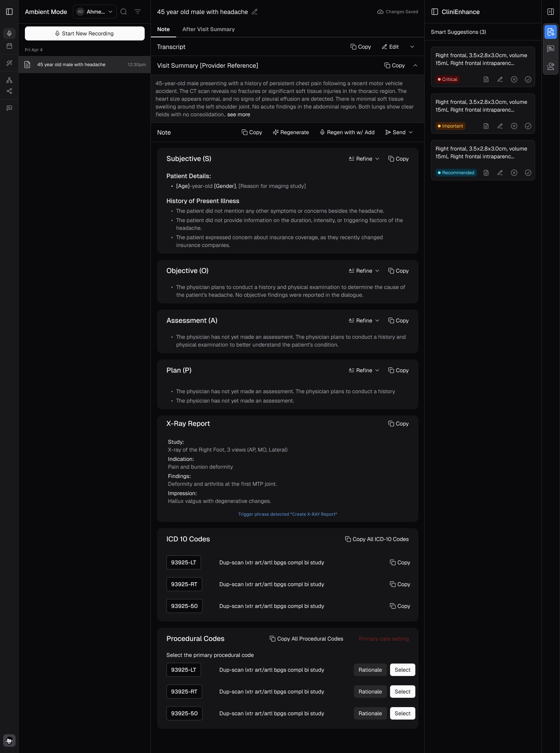The height and width of the screenshot is (753, 560).
Task: Copy All Procedural Codes
Action: (x=306, y=639)
